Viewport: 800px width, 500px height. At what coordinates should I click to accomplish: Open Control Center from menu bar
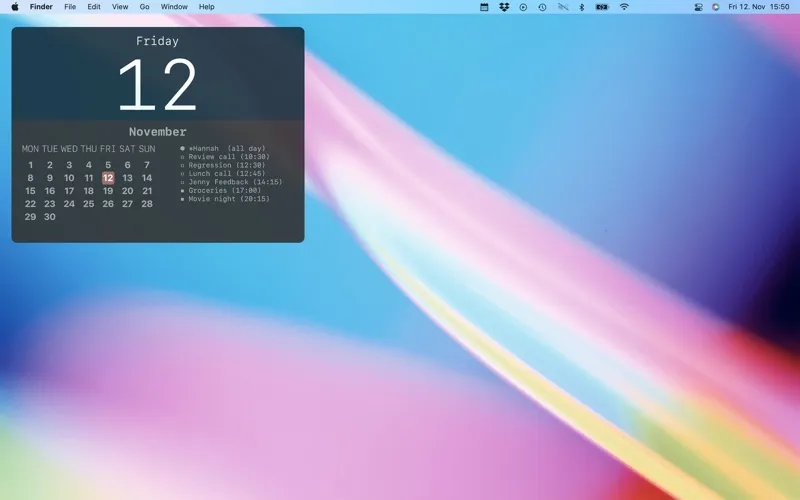[698, 7]
